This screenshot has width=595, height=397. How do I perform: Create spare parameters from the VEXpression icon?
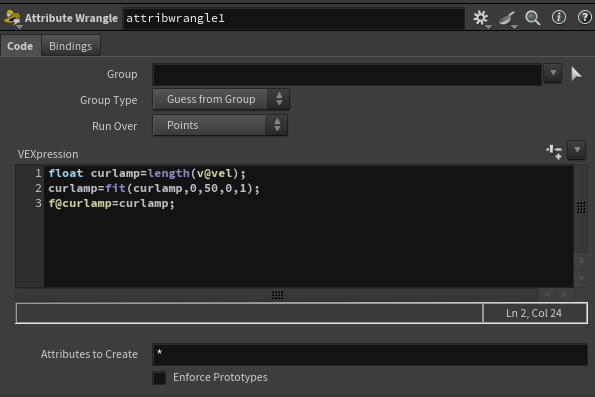[x=554, y=151]
